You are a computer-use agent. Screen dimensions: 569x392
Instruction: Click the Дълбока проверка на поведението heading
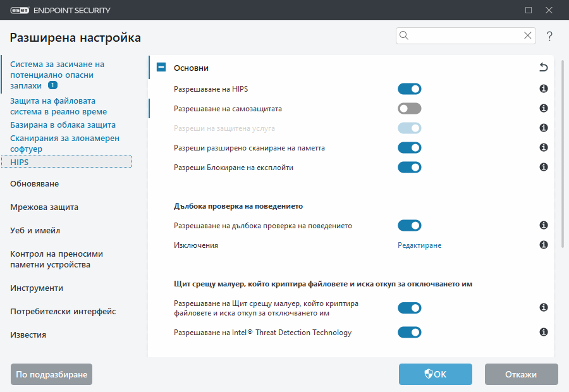coord(238,206)
